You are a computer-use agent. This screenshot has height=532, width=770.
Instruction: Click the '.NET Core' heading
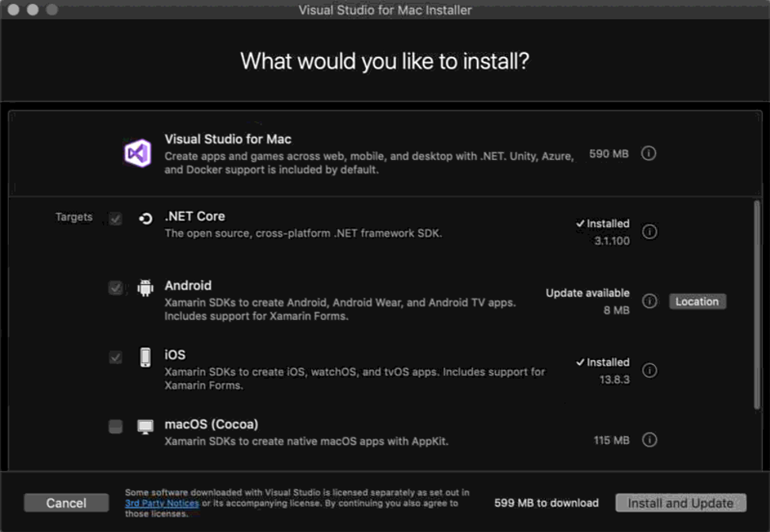(195, 216)
